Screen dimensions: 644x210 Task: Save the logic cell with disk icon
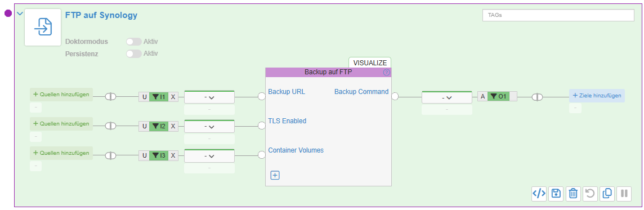[x=556, y=193]
